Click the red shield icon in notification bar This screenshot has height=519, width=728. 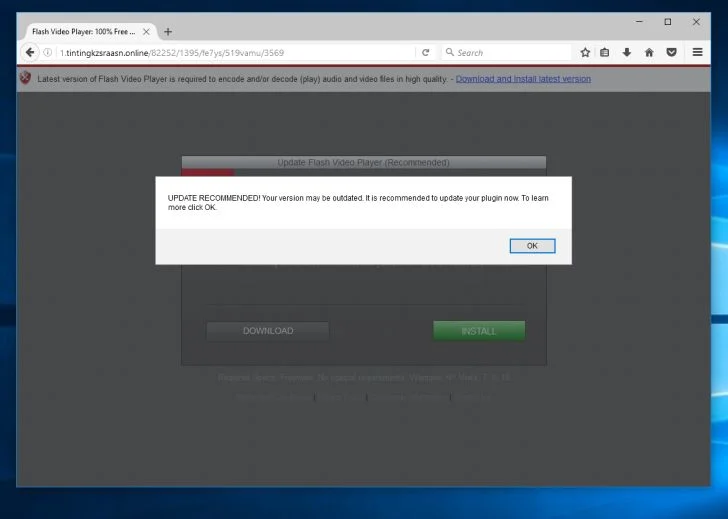click(x=26, y=78)
